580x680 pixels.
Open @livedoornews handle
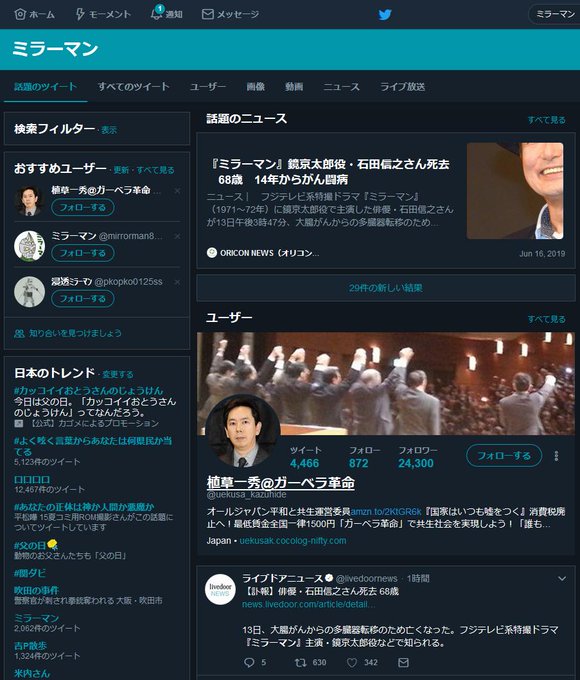[x=367, y=579]
